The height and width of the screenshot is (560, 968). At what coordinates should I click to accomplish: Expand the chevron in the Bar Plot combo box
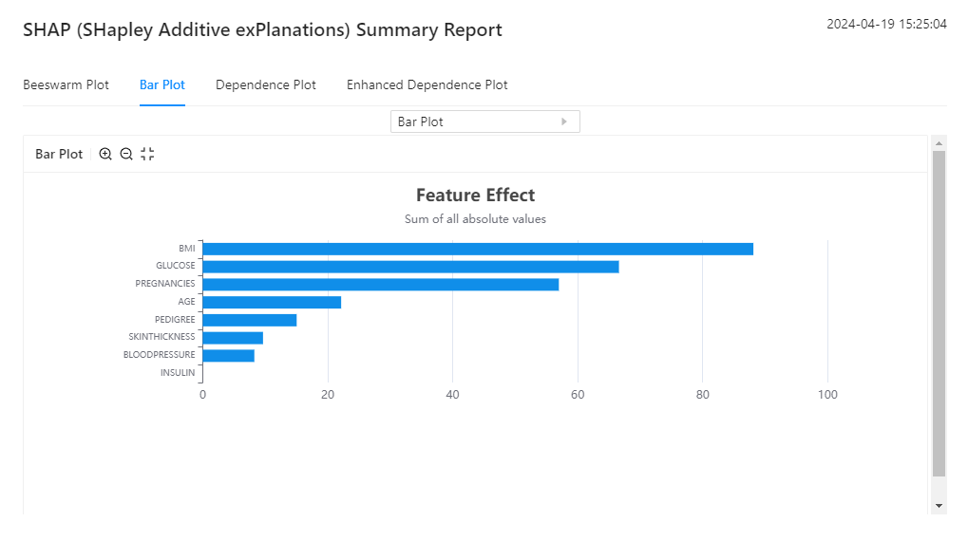564,121
